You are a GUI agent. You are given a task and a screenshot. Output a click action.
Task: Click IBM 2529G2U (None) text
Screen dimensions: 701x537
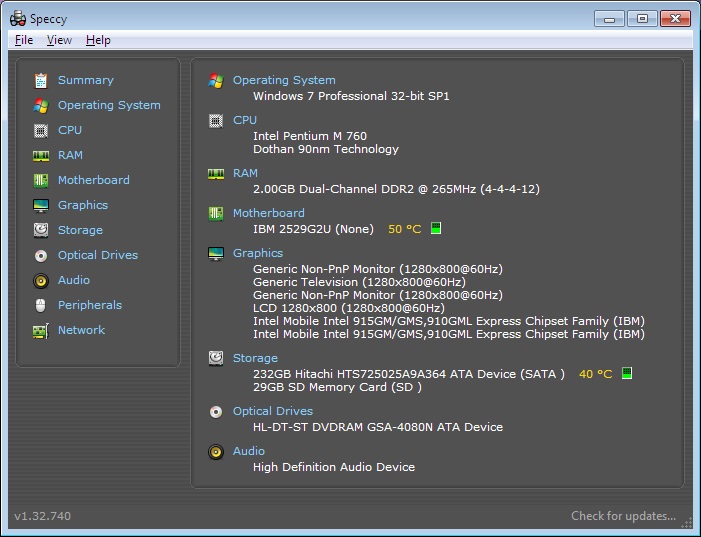point(313,229)
